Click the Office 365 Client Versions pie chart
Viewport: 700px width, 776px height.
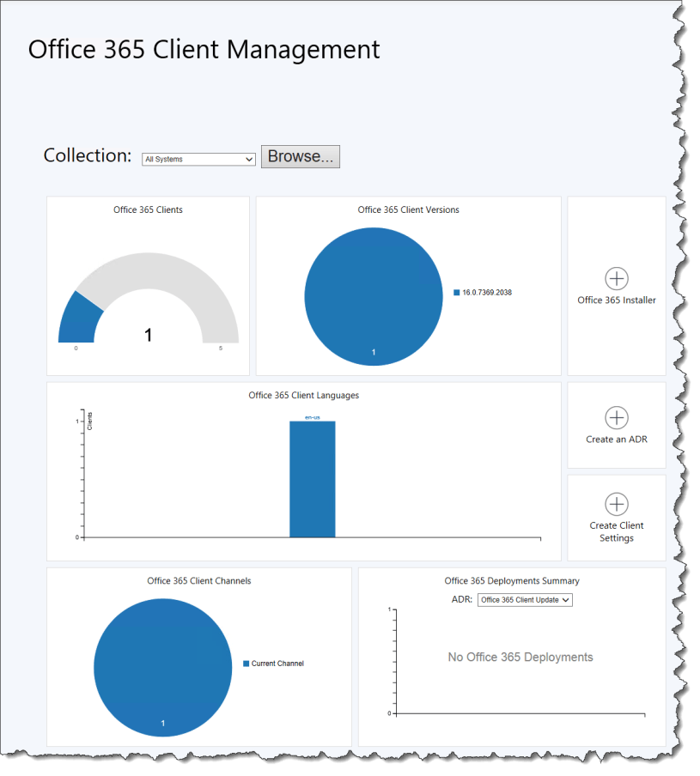pyautogui.click(x=373, y=292)
